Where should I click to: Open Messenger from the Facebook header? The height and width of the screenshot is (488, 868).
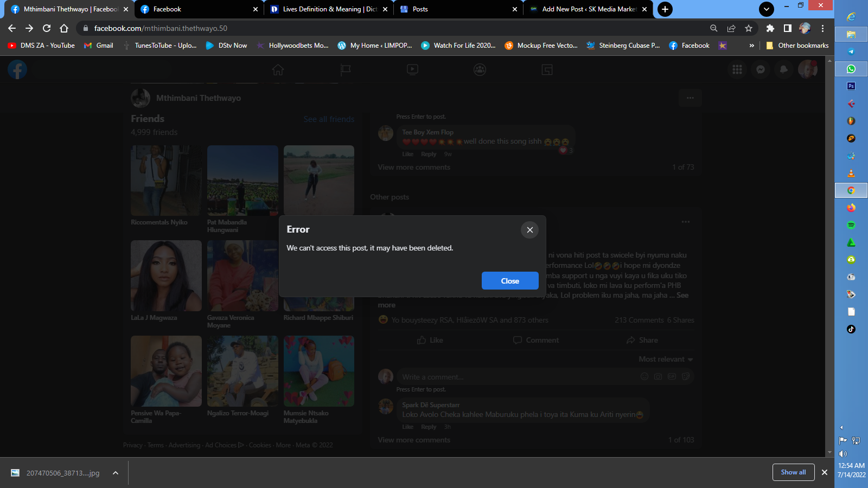coord(761,69)
